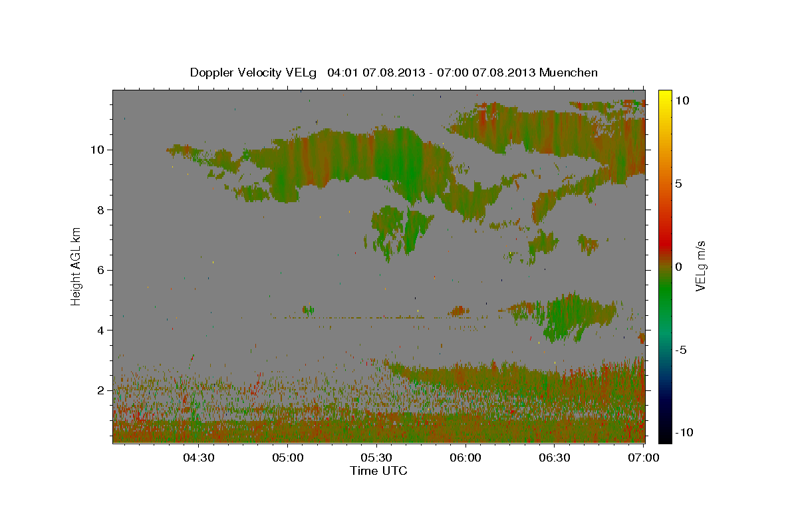Click the 05:00 time tick label
798x532 pixels.
pos(288,458)
